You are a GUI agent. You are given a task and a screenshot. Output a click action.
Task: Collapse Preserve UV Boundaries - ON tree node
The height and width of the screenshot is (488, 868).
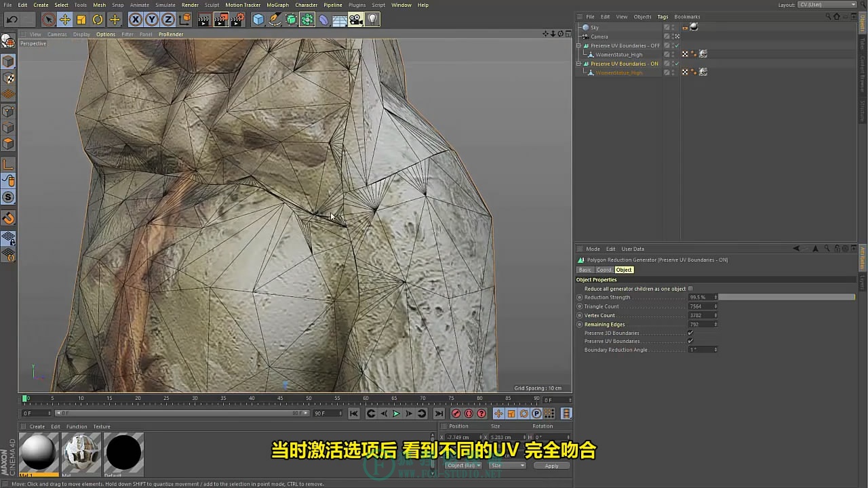click(578, 64)
